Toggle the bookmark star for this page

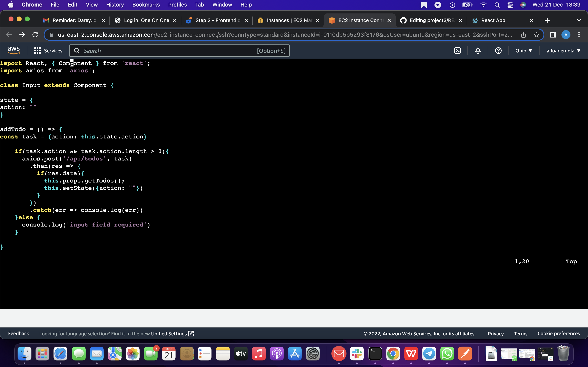coord(537,35)
